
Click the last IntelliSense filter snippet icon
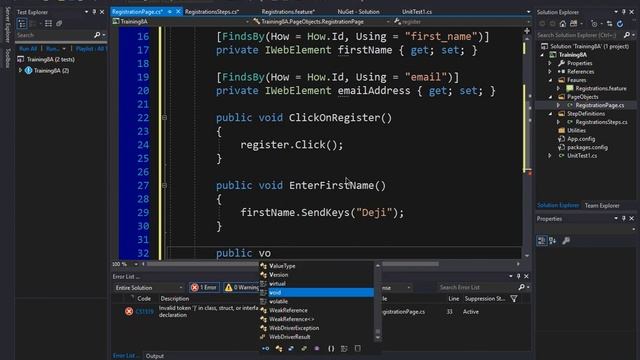(x=358, y=349)
